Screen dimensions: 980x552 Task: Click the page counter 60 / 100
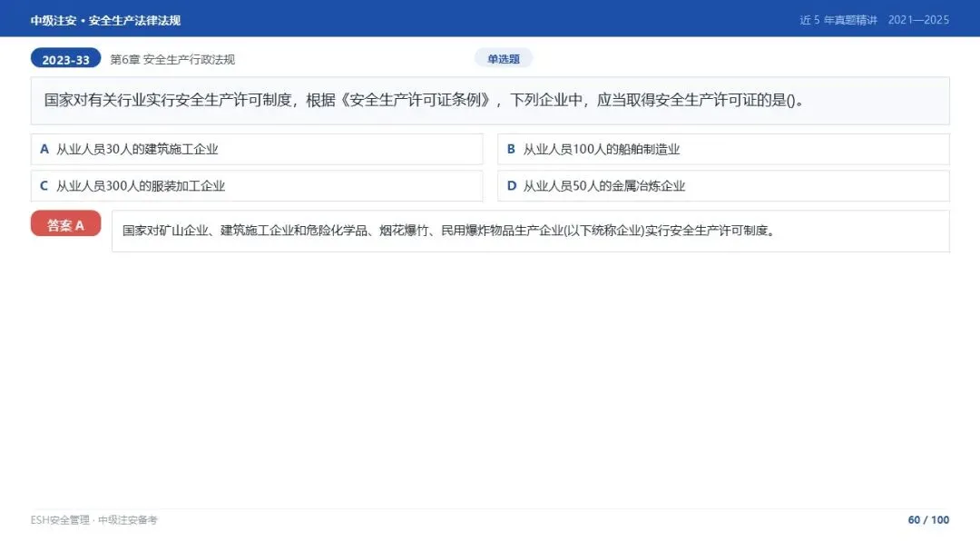(x=928, y=520)
